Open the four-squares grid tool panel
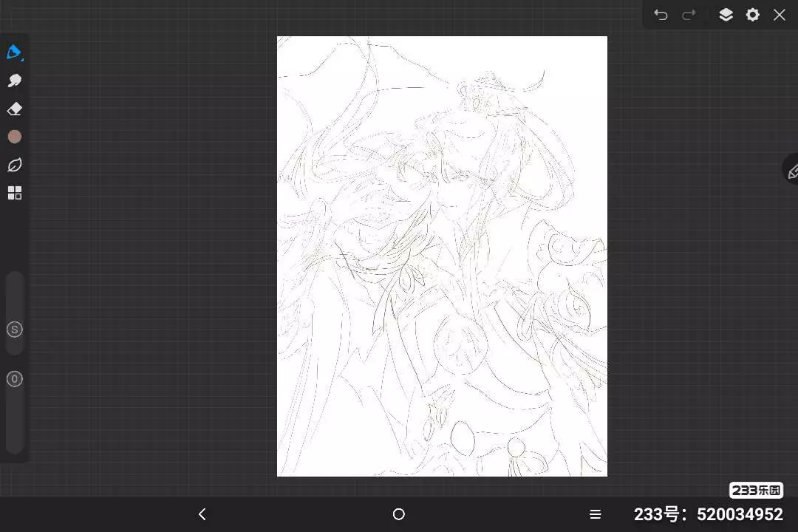Screen dimensions: 798x532 click(x=14, y=193)
